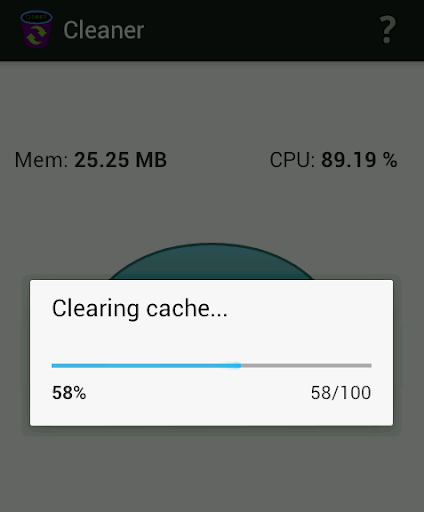Click the black action bar background

260,30
